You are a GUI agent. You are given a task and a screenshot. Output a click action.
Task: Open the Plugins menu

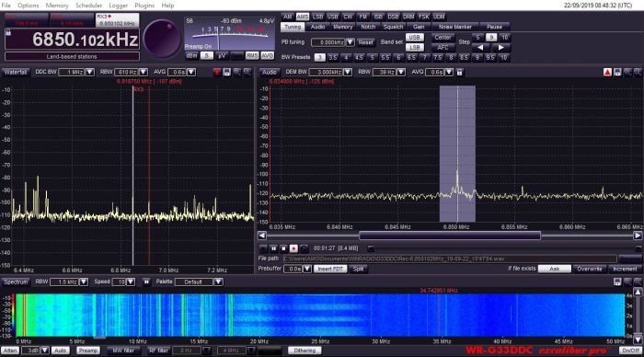click(x=144, y=6)
